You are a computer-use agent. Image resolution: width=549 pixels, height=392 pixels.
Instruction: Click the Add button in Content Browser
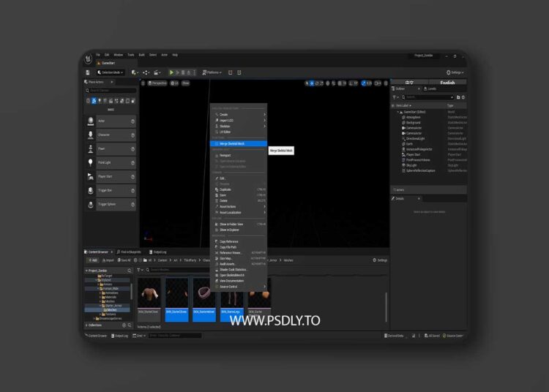91,260
